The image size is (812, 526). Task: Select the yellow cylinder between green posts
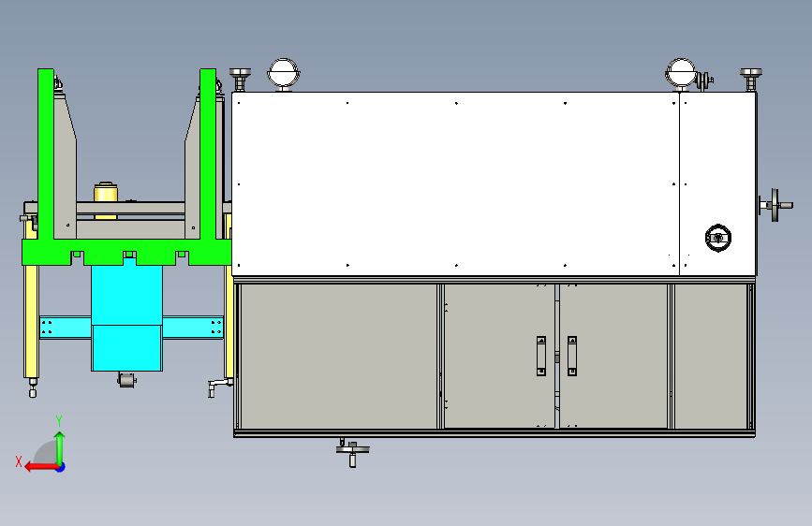(106, 193)
